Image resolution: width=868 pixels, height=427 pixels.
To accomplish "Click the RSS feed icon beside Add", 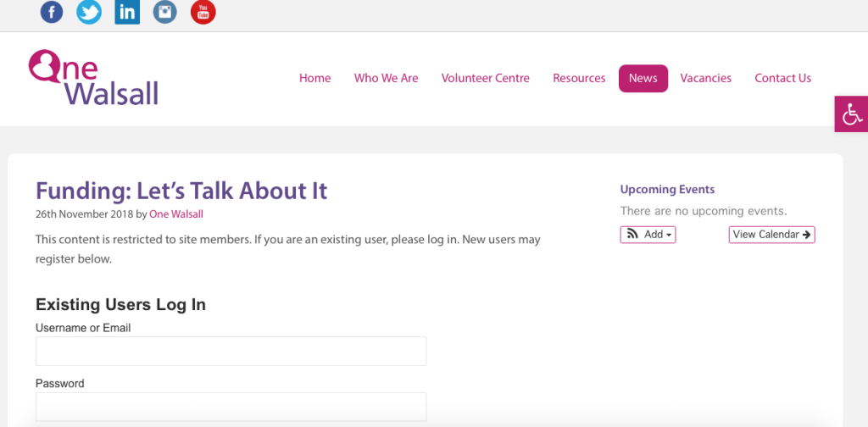I will point(632,235).
